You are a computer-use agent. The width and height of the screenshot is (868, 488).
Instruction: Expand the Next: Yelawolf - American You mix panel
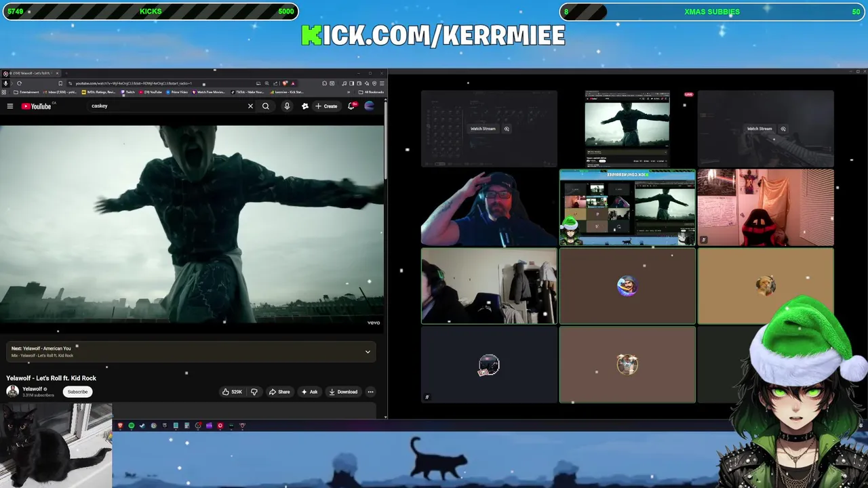point(368,352)
